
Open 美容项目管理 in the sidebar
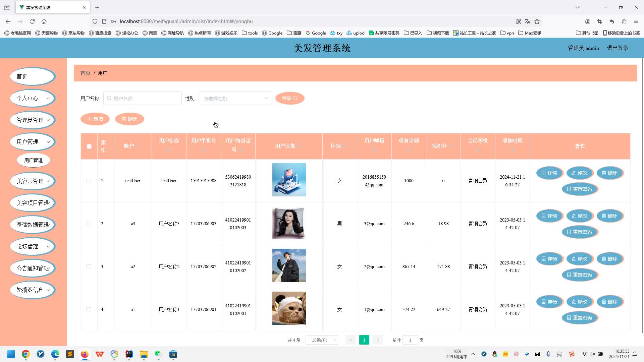[x=33, y=203]
